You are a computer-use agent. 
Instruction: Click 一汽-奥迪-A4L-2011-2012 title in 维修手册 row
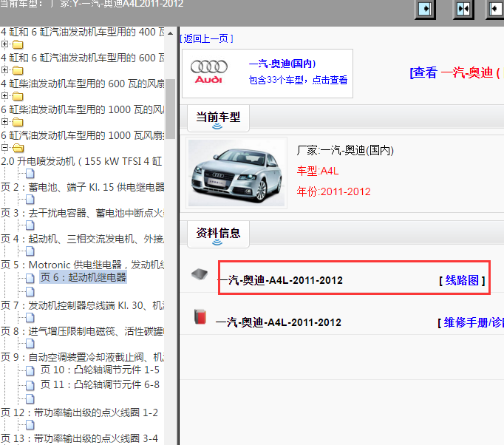coord(279,322)
